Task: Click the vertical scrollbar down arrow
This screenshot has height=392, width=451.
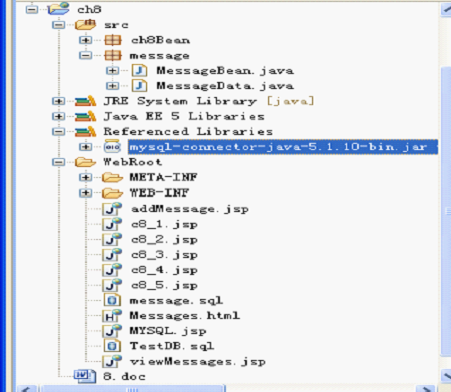Action: click(x=446, y=376)
